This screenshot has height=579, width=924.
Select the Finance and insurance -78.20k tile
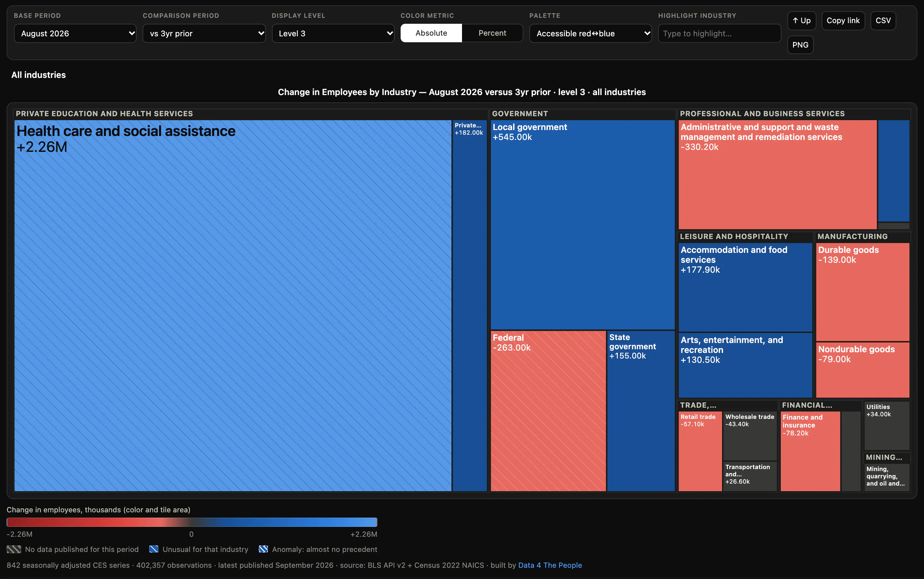point(810,451)
